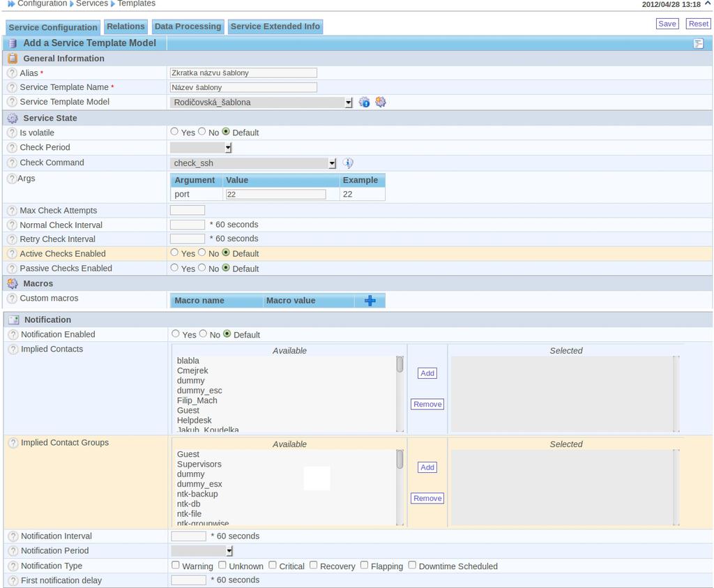
Task: Switch to Service Configuration tab
Action: [53, 27]
